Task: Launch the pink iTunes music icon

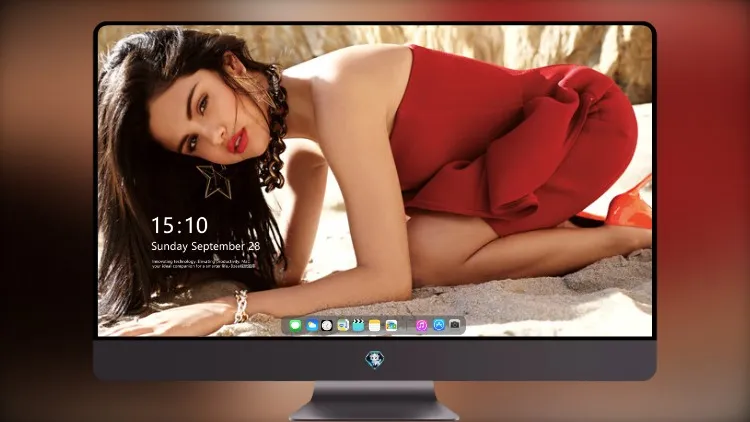Action: [421, 325]
